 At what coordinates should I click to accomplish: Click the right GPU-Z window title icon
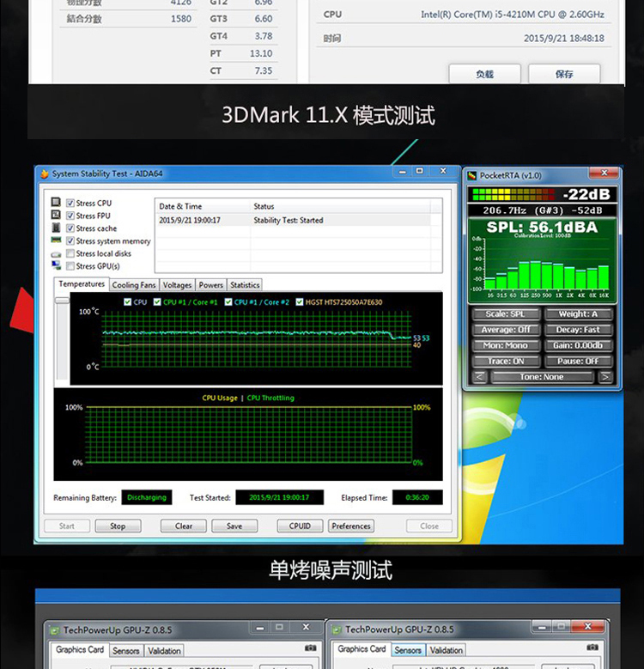point(337,629)
